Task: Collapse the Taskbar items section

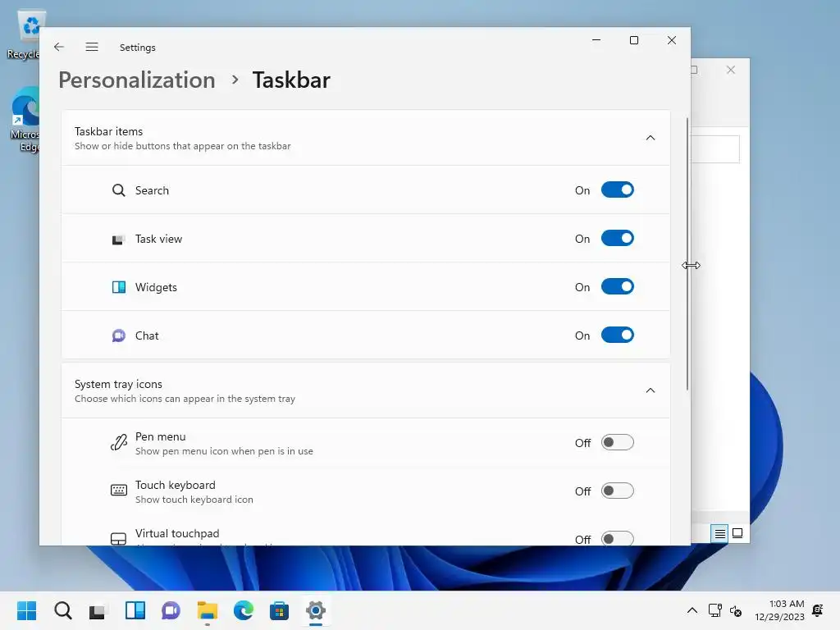Action: (650, 138)
